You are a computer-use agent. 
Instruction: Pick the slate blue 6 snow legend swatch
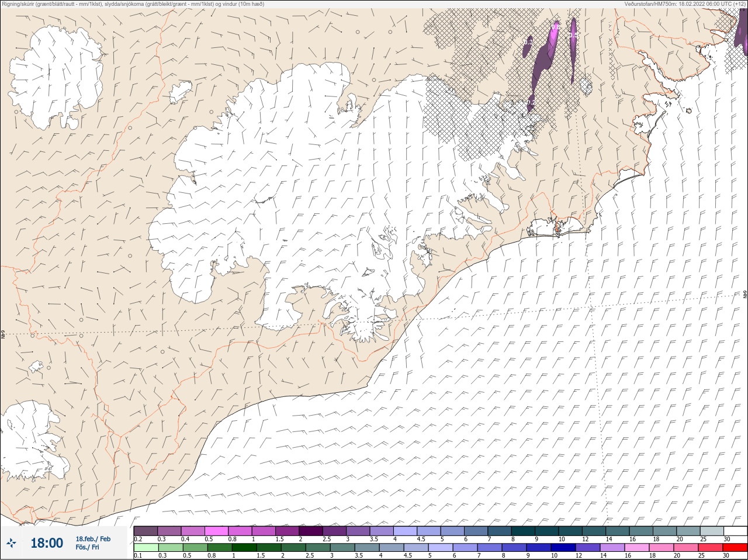tap(476, 531)
